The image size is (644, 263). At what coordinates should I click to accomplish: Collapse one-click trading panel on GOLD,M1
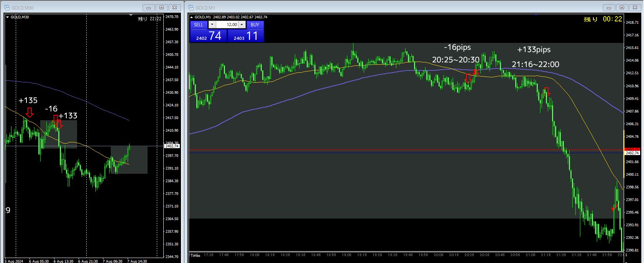192,17
